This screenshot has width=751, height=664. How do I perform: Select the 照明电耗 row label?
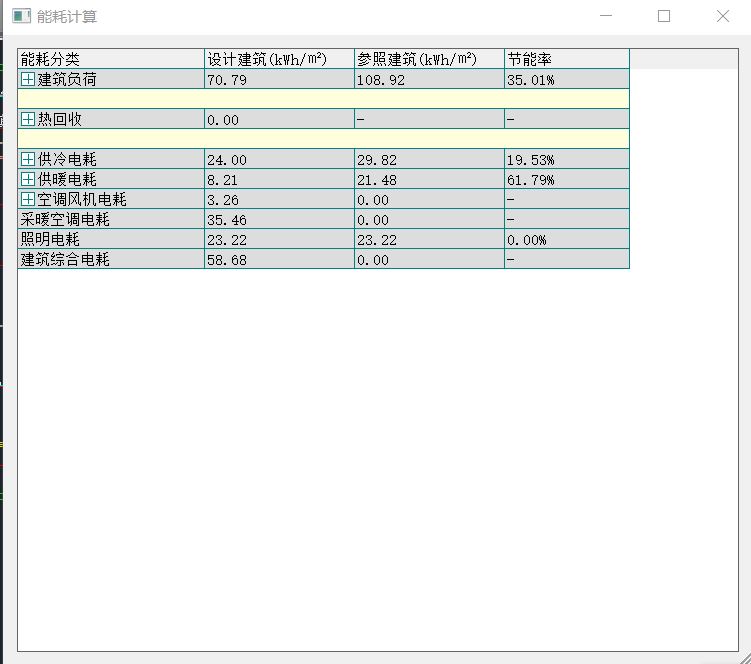pos(50,240)
